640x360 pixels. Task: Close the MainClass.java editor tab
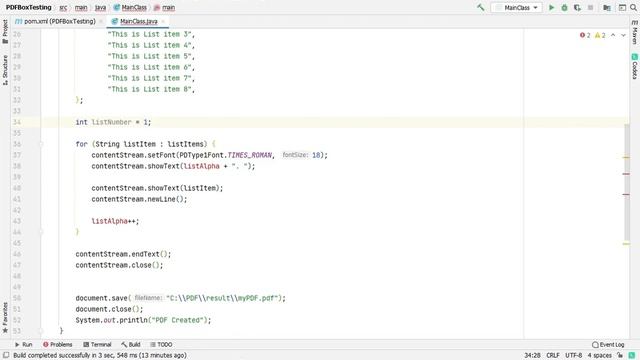coord(163,21)
